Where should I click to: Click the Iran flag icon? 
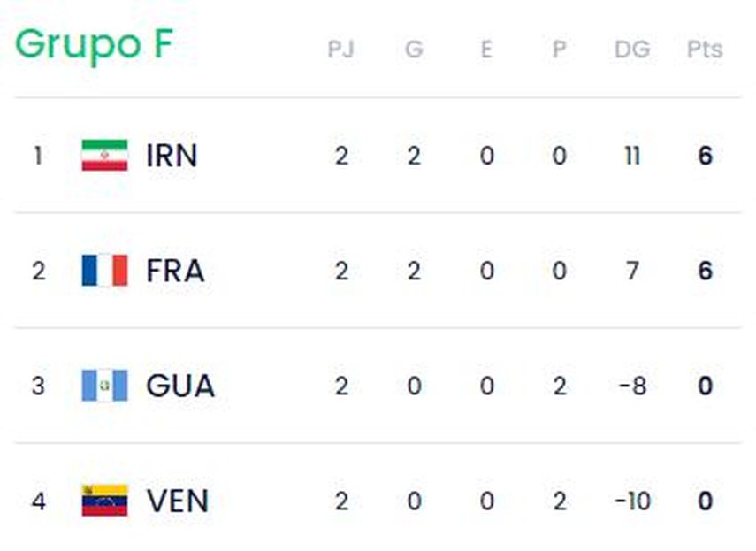tap(104, 156)
